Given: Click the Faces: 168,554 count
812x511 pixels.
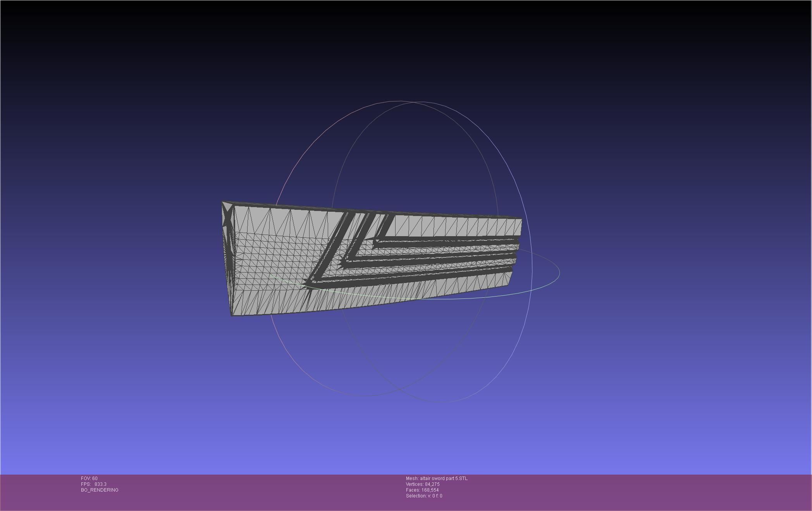Looking at the screenshot, I should 422,490.
